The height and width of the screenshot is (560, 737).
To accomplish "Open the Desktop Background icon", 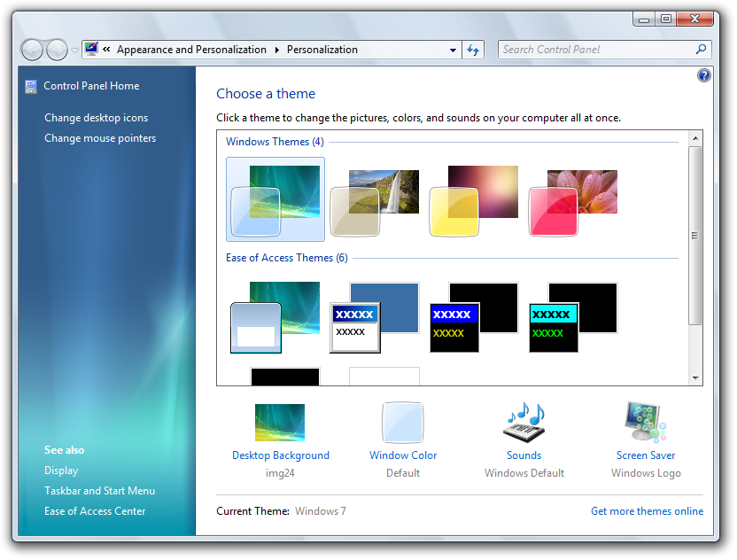I will (x=280, y=424).
